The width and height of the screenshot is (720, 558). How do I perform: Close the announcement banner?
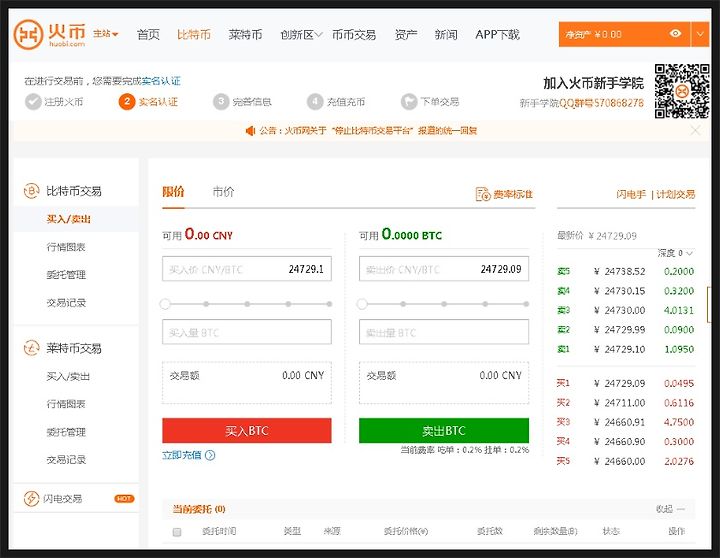[695, 131]
